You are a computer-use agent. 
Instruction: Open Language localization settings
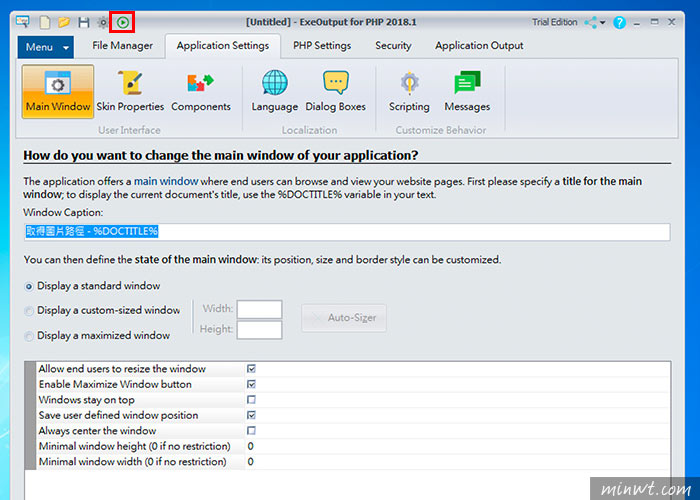(x=275, y=91)
